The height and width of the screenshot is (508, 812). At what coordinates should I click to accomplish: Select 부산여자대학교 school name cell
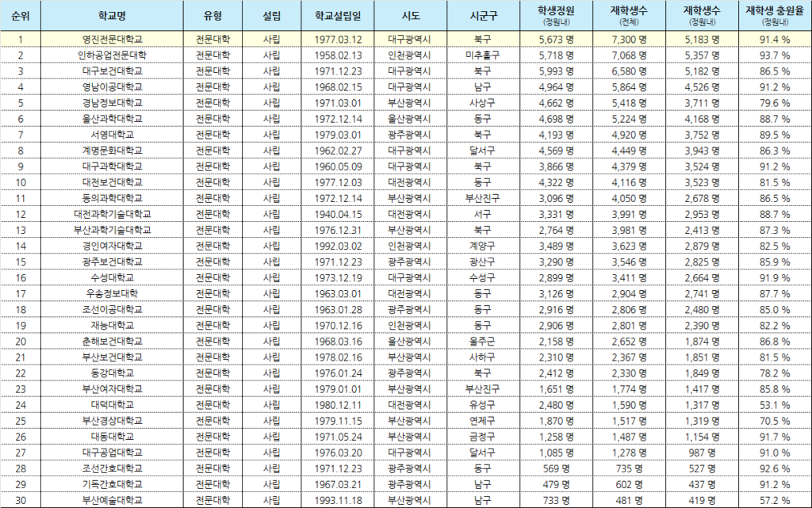(113, 389)
